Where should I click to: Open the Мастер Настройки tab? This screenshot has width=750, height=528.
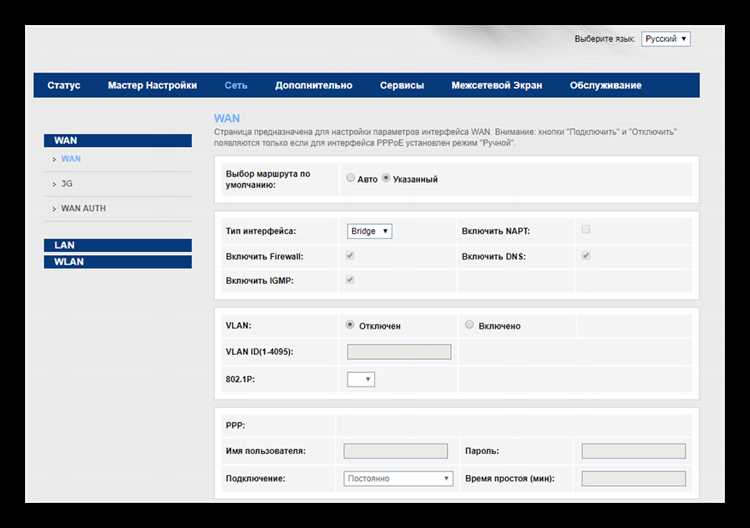152,85
